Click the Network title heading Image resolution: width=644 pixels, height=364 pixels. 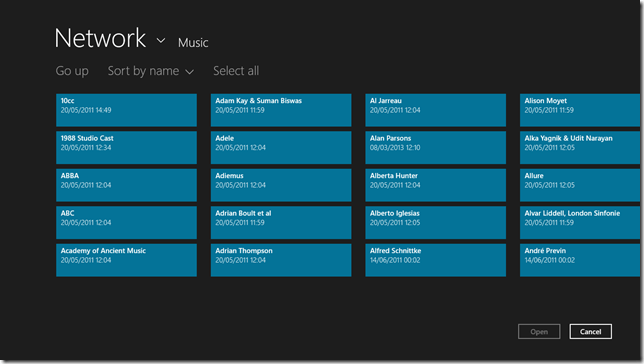[100, 38]
